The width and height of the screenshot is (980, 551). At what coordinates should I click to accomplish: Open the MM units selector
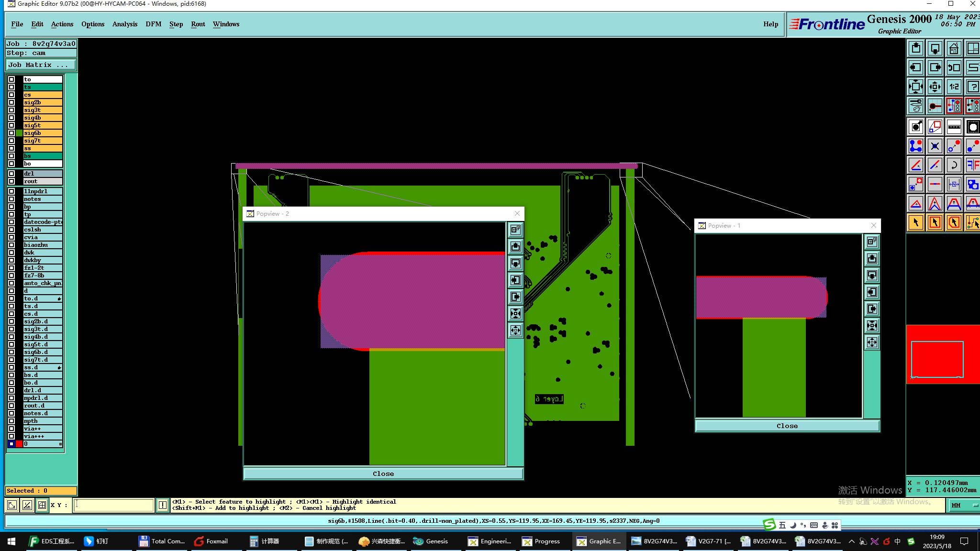[x=962, y=505]
